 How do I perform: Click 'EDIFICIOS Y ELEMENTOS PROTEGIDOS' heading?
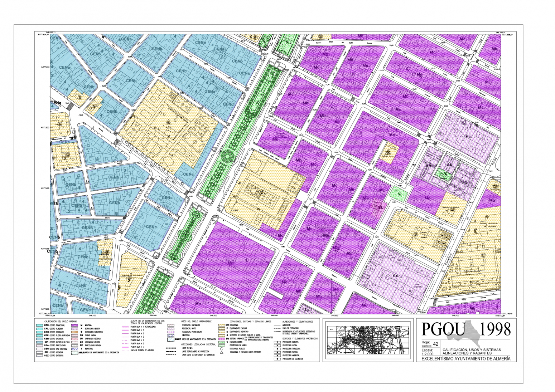point(300,338)
